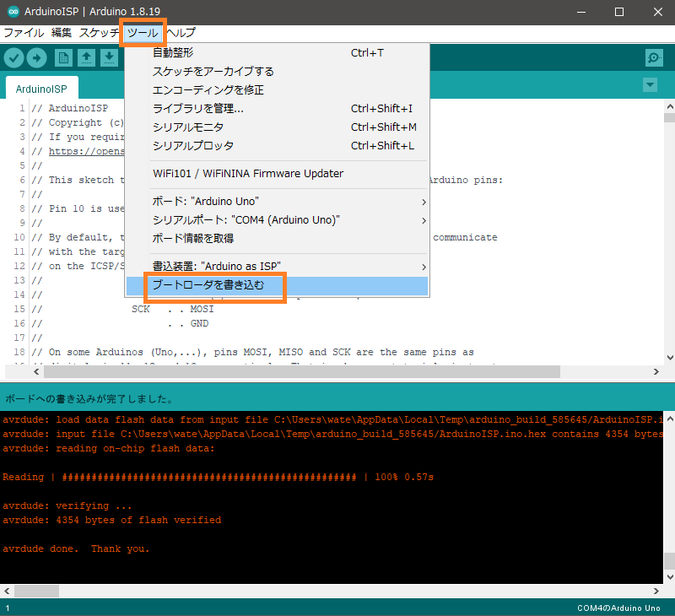This screenshot has width=675, height=616.
Task: Launch シリアルプロッタ from the menu
Action: (278, 145)
